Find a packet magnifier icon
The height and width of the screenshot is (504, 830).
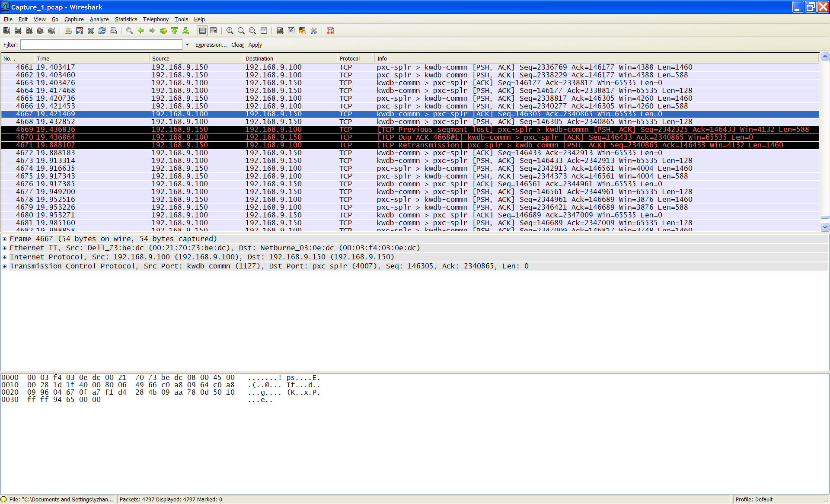(x=130, y=31)
